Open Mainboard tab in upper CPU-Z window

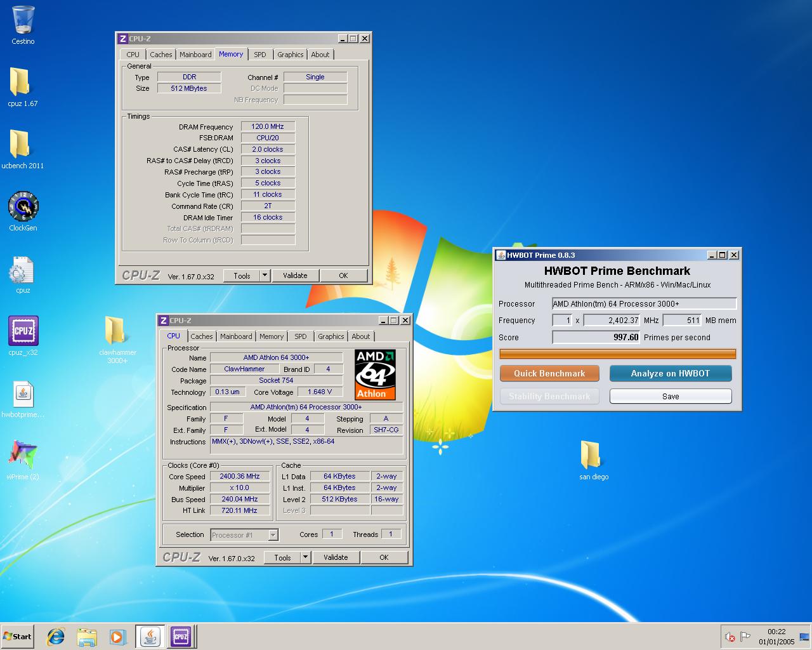pos(195,55)
